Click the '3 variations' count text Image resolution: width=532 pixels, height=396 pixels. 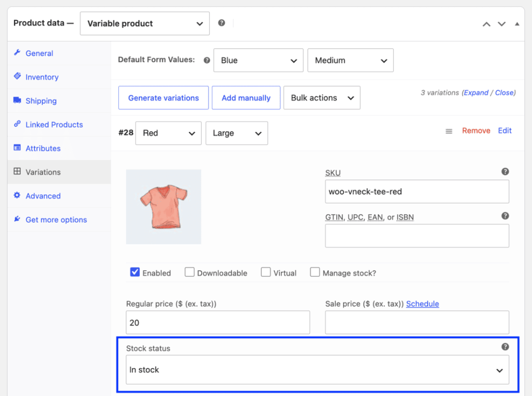(440, 93)
